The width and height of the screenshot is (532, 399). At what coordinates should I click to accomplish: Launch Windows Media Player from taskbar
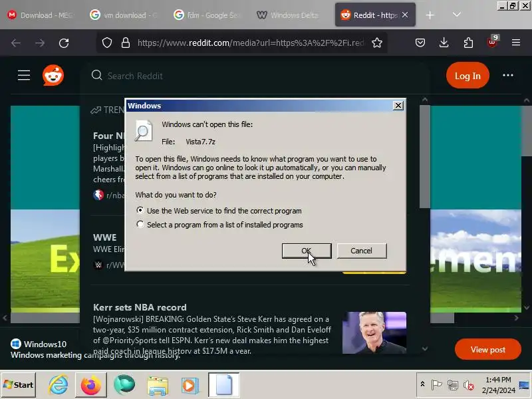point(189,386)
